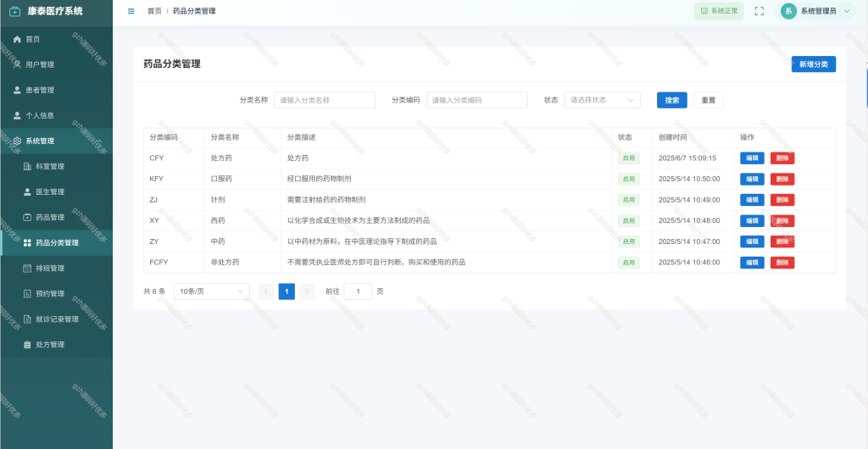This screenshot has height=449, width=868.
Task: Click the 药品分类管理 grid icon
Action: pyautogui.click(x=27, y=243)
